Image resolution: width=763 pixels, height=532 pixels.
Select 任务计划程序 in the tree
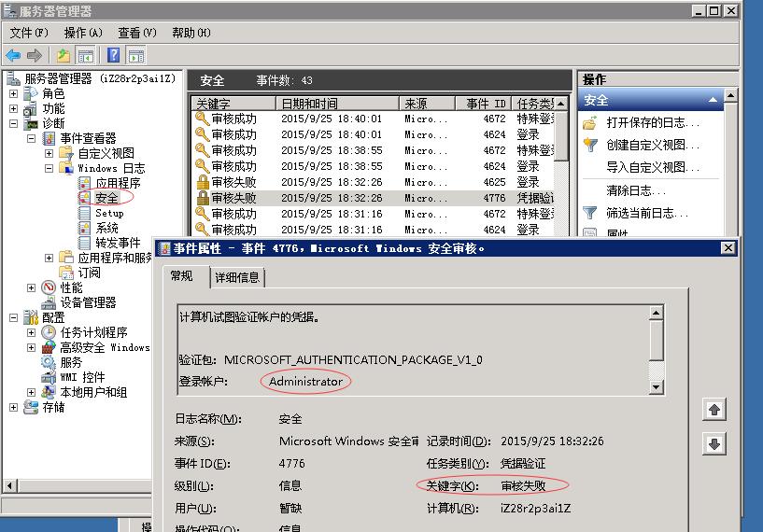[94, 332]
